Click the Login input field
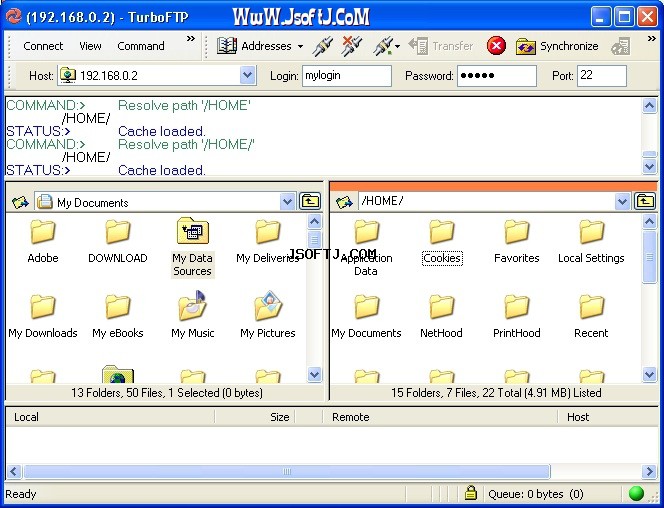Screen dimensions: 664x508 tap(347, 76)
